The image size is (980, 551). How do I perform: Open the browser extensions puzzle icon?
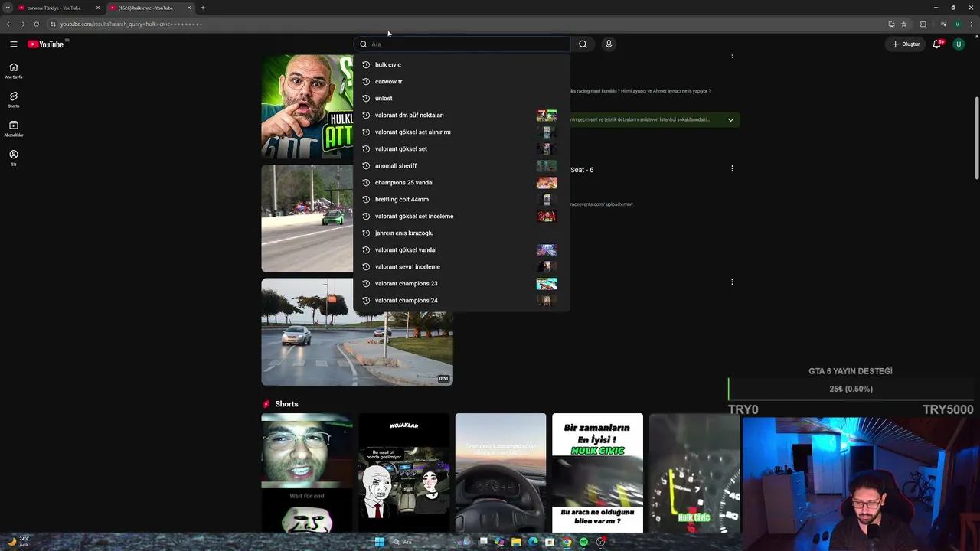pyautogui.click(x=923, y=24)
